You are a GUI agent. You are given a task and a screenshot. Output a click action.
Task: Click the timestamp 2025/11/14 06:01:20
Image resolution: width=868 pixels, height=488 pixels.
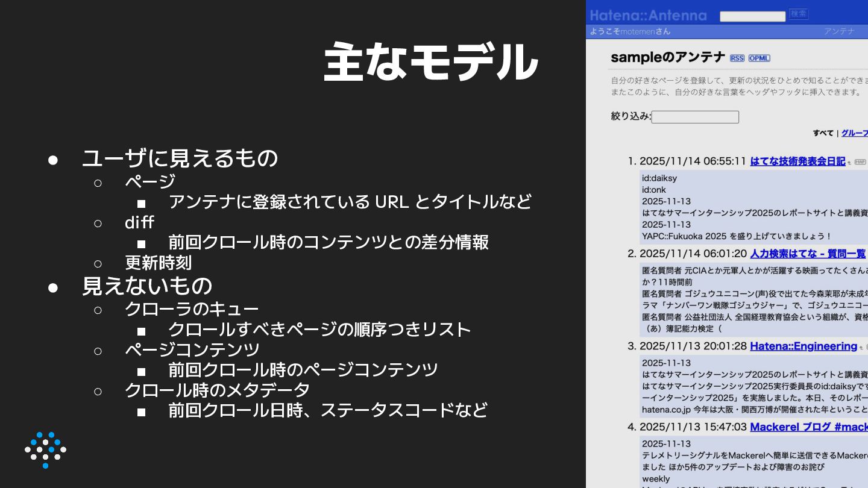point(693,254)
